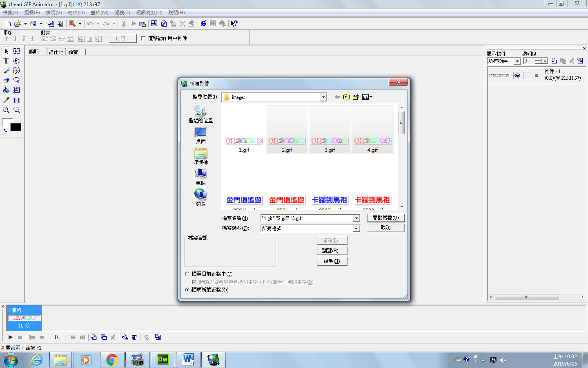The height and width of the screenshot is (368, 588).
Task: Toggle visibility eye of 物件 - 1
Action: [x=517, y=76]
